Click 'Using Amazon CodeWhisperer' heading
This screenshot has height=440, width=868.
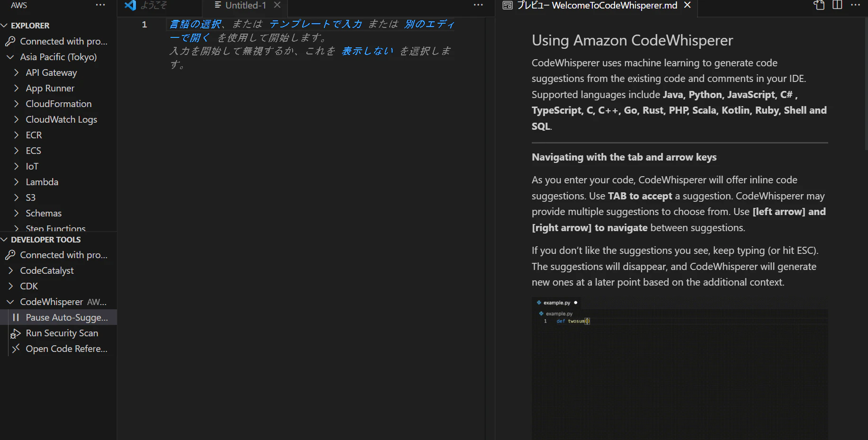[x=632, y=41]
